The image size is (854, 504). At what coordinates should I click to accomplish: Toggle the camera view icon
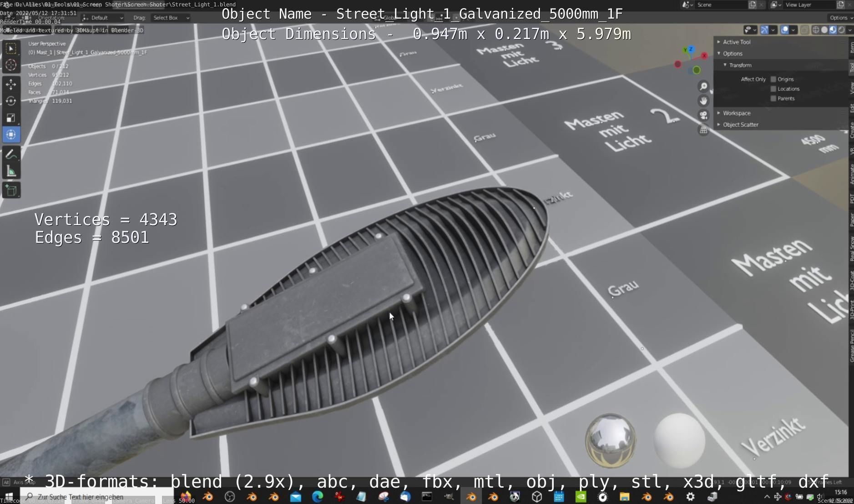tap(703, 116)
